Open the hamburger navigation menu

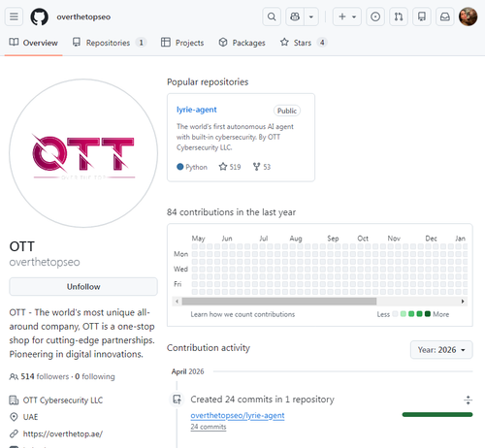point(14,16)
